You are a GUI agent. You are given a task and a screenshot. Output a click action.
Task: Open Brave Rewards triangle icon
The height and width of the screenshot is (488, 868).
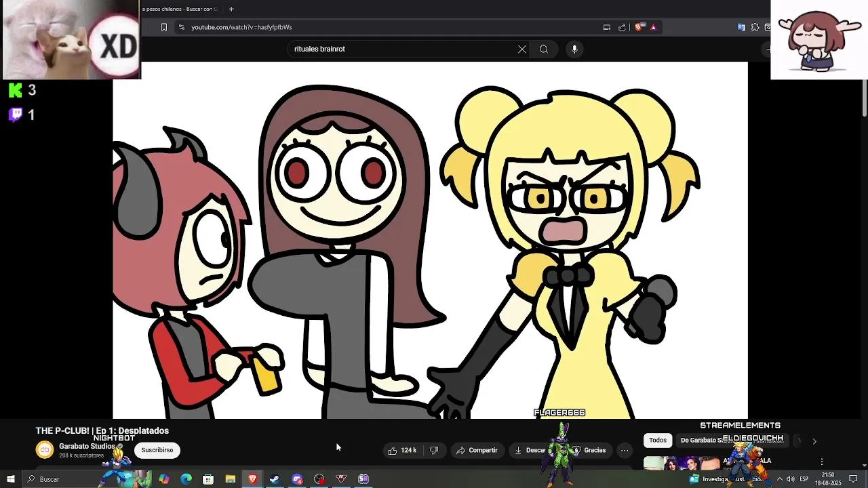[653, 27]
